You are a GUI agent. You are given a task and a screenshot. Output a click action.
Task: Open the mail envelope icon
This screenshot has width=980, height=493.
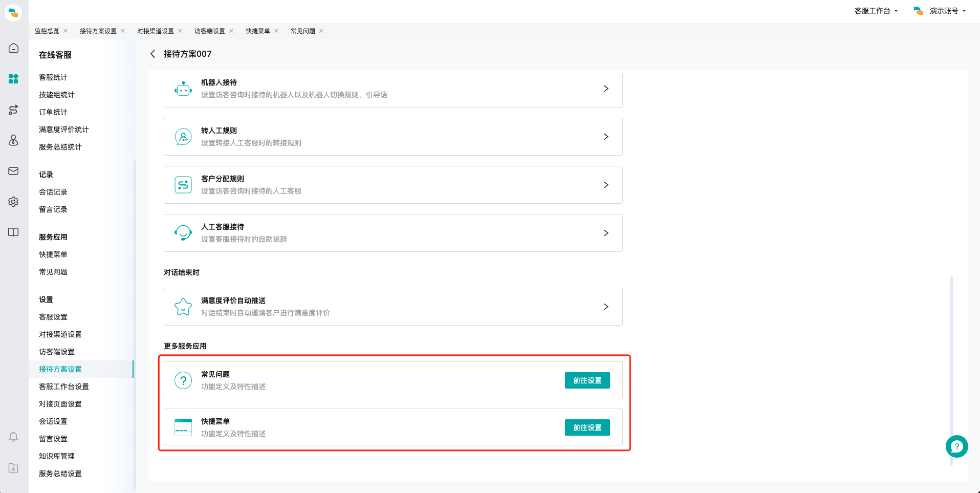[14, 171]
